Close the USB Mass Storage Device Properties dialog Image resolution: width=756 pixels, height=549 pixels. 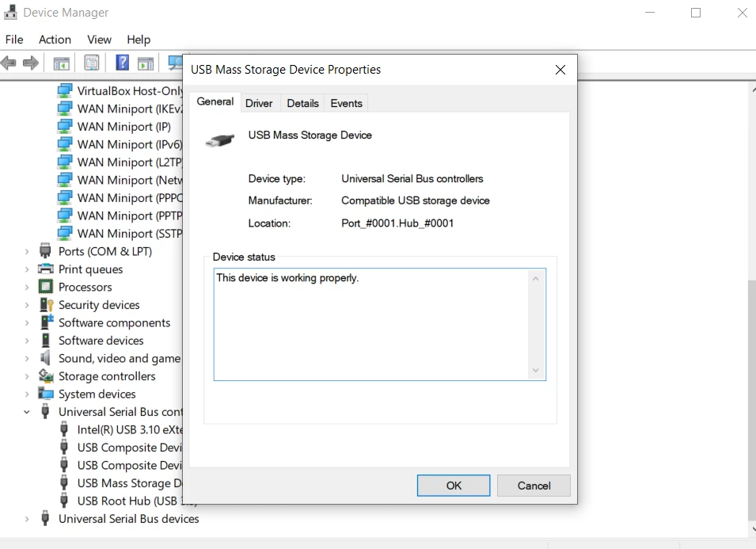tap(560, 70)
